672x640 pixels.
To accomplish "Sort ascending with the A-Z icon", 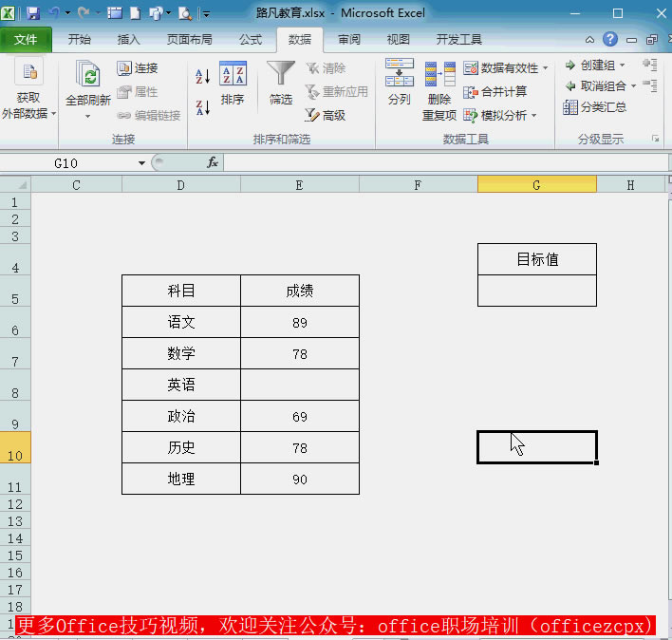I will [202, 76].
